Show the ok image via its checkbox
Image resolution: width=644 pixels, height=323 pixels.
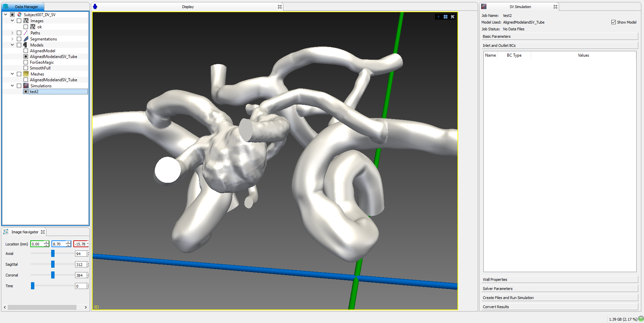coord(26,27)
